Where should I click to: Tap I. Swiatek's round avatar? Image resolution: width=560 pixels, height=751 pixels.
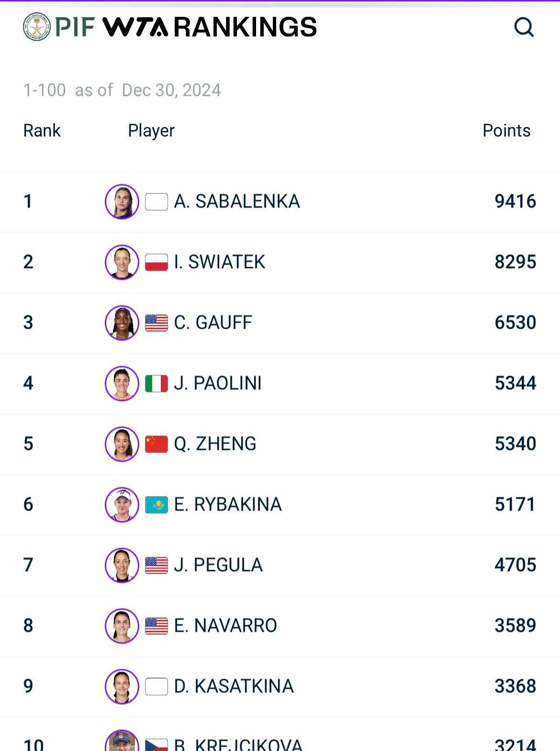[122, 262]
